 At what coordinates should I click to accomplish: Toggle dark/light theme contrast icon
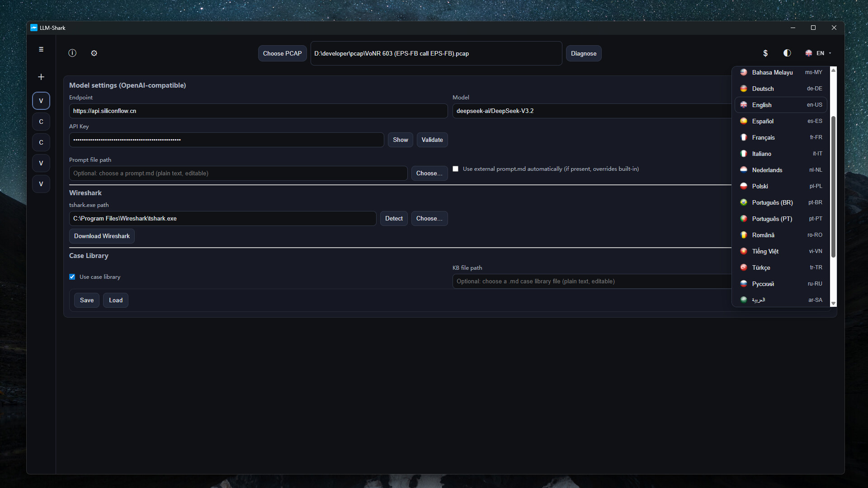pyautogui.click(x=787, y=53)
